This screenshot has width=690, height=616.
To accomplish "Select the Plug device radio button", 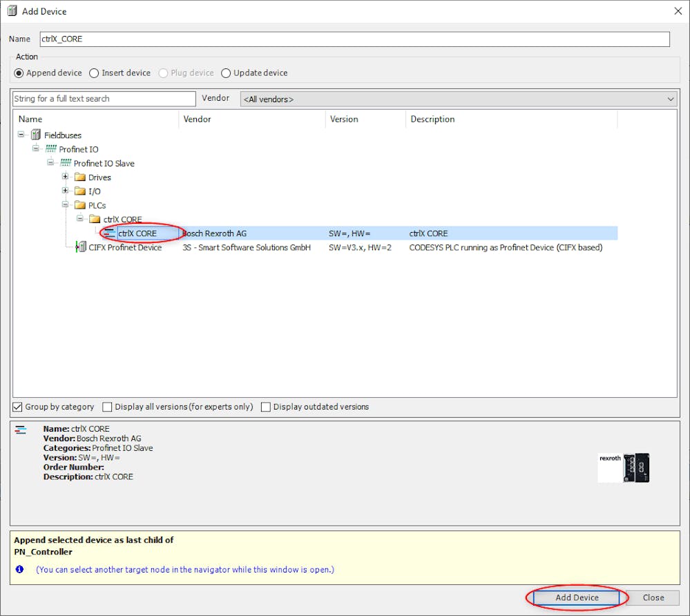I will pos(163,73).
